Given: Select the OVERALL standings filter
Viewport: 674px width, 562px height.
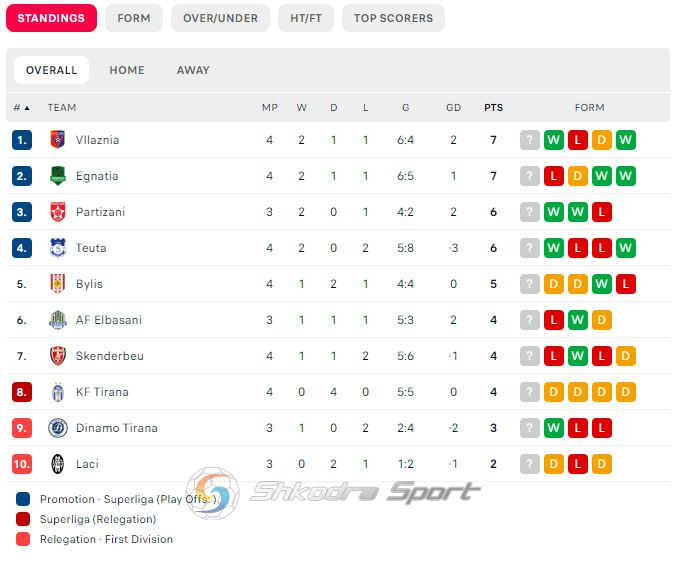Looking at the screenshot, I should pyautogui.click(x=52, y=70).
